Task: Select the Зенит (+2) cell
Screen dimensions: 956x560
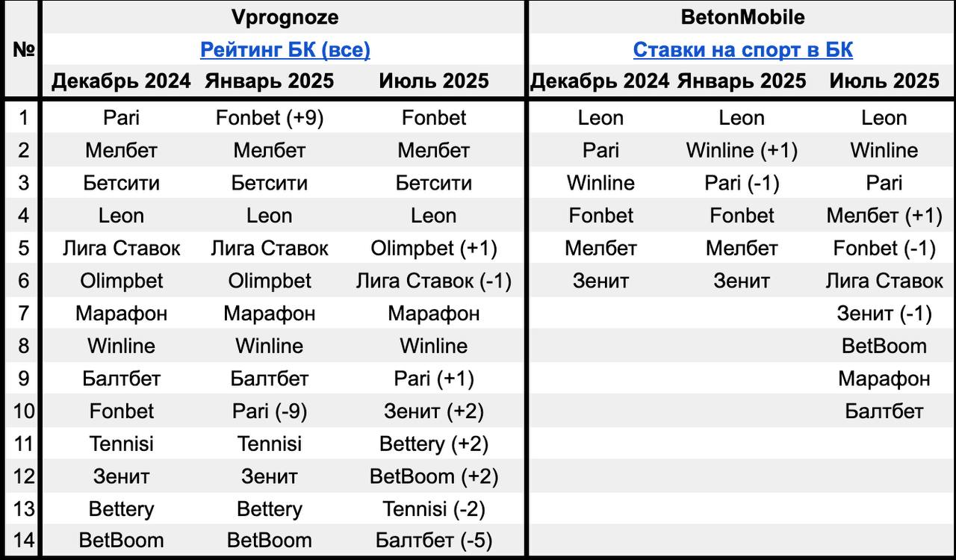Action: (x=434, y=411)
